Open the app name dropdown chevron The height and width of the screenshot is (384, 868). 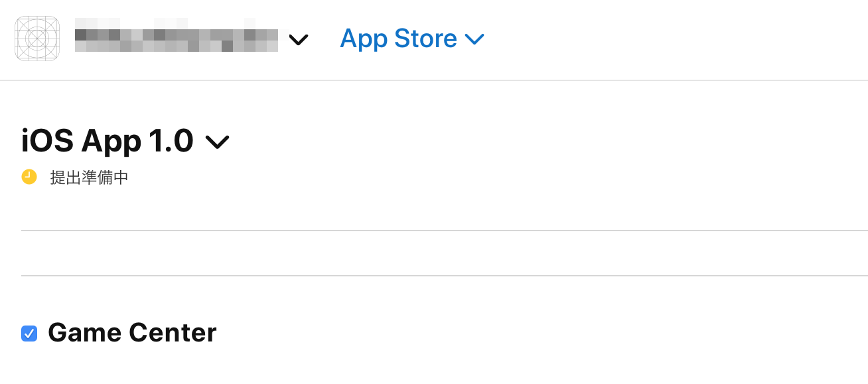(299, 40)
